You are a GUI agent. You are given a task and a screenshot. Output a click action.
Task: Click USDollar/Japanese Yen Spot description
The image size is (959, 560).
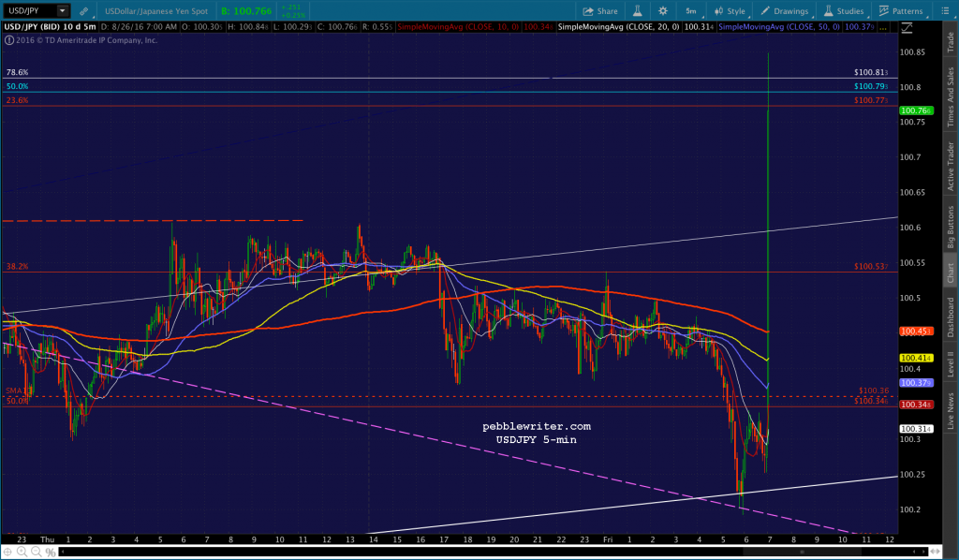pyautogui.click(x=156, y=11)
